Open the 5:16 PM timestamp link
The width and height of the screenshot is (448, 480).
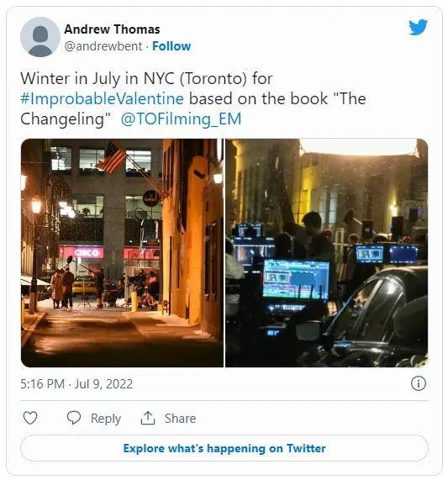(43, 384)
